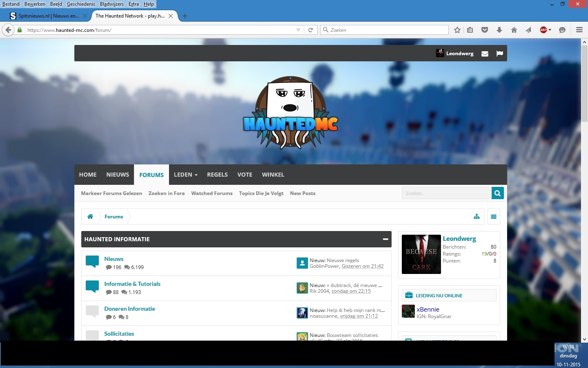Collapse the Haunted Informatie category
This screenshot has width=588, height=368.
(x=385, y=239)
